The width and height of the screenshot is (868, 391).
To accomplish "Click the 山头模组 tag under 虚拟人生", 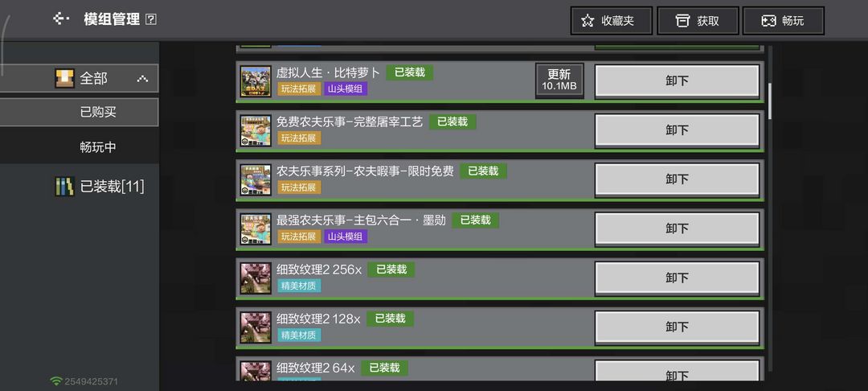I will pos(346,88).
